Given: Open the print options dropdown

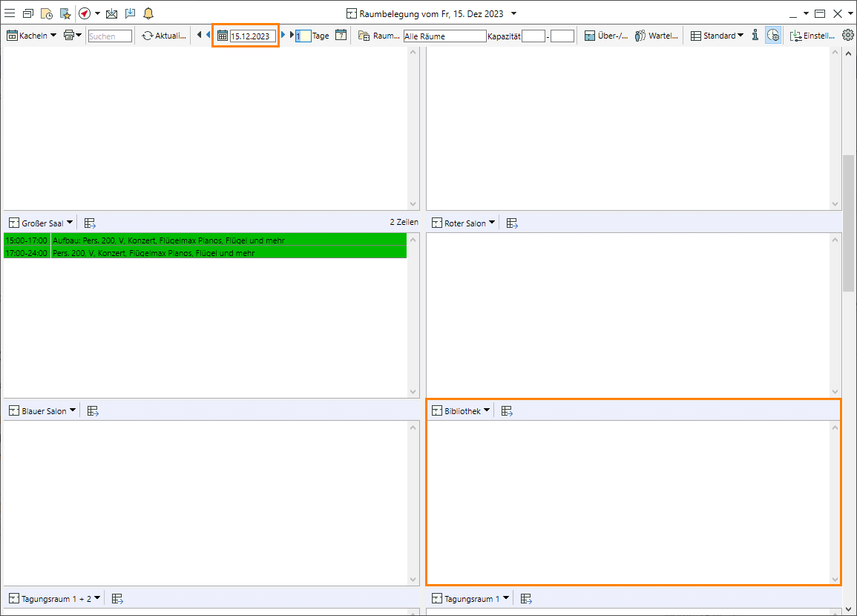Looking at the screenshot, I should click(x=73, y=36).
